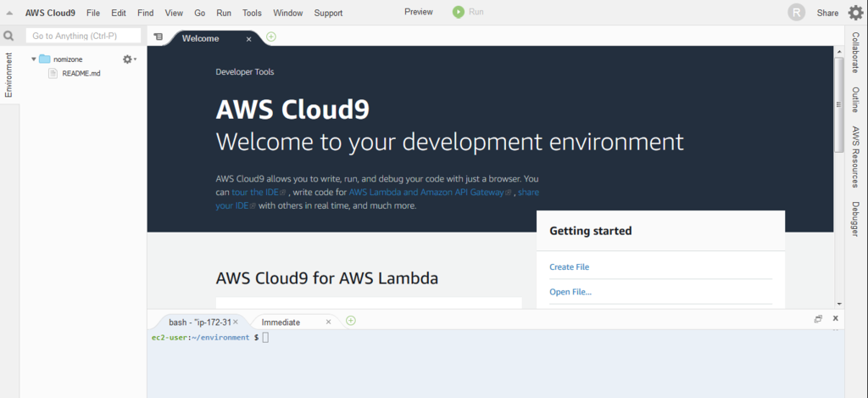Open the tab list icon beside Welcome tab
Screen dimensions: 868x398
point(159,37)
